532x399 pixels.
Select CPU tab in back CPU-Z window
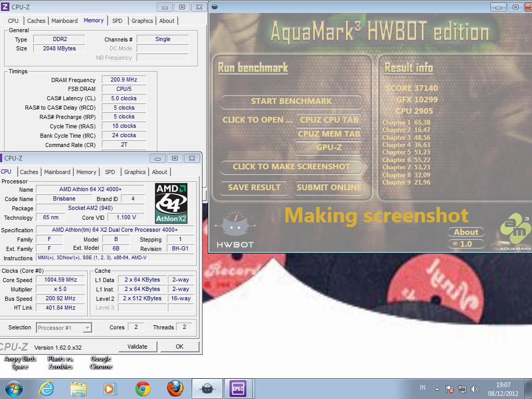click(x=13, y=21)
